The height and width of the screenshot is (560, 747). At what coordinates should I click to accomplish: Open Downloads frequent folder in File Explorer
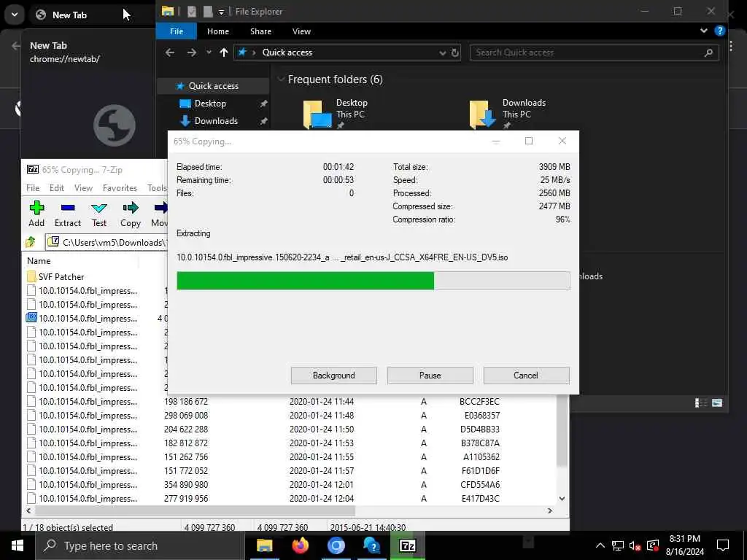click(x=508, y=114)
